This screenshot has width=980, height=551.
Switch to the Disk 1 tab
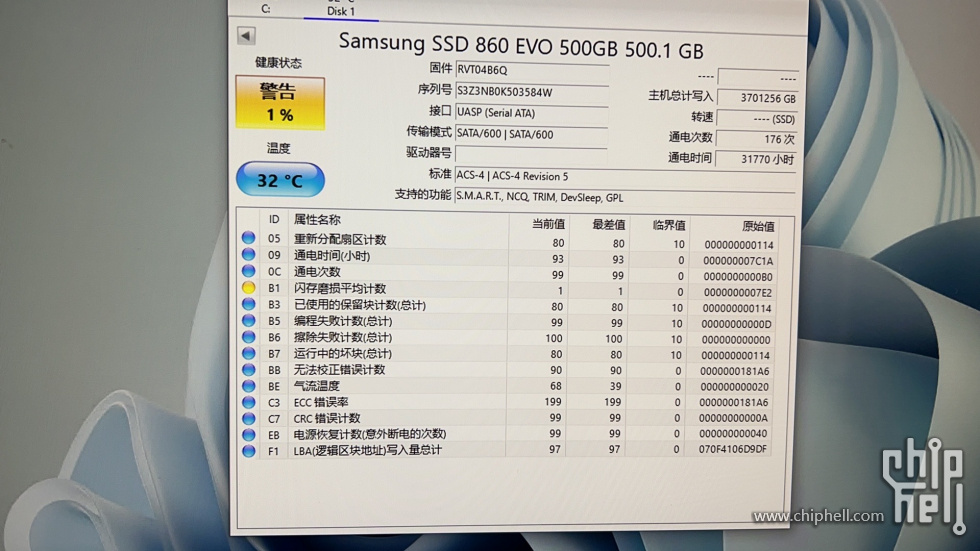tap(341, 11)
